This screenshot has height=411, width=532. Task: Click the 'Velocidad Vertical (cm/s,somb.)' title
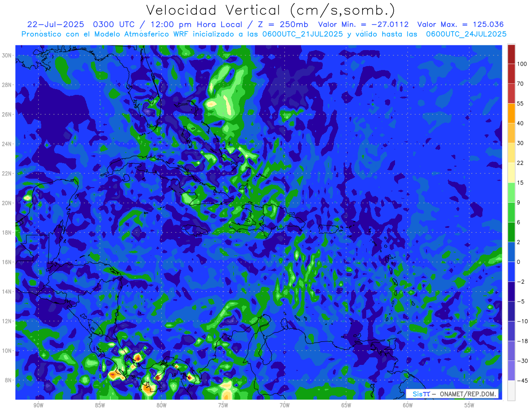point(270,10)
